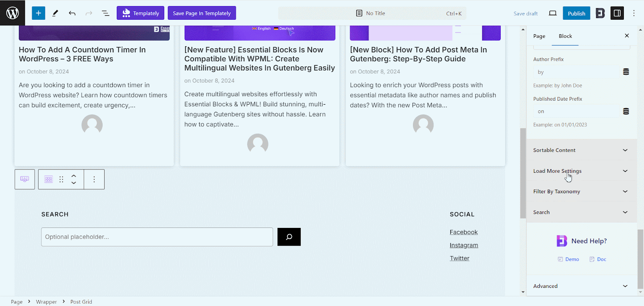Screen dimensions: 644x306
Task: Edit the Published Date Prefix field
Action: (x=576, y=112)
